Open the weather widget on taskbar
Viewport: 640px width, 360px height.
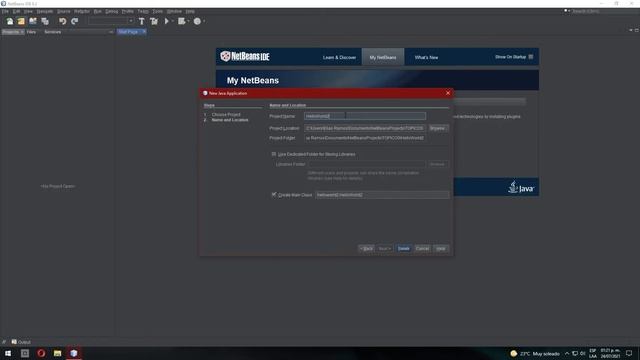pyautogui.click(x=534, y=353)
